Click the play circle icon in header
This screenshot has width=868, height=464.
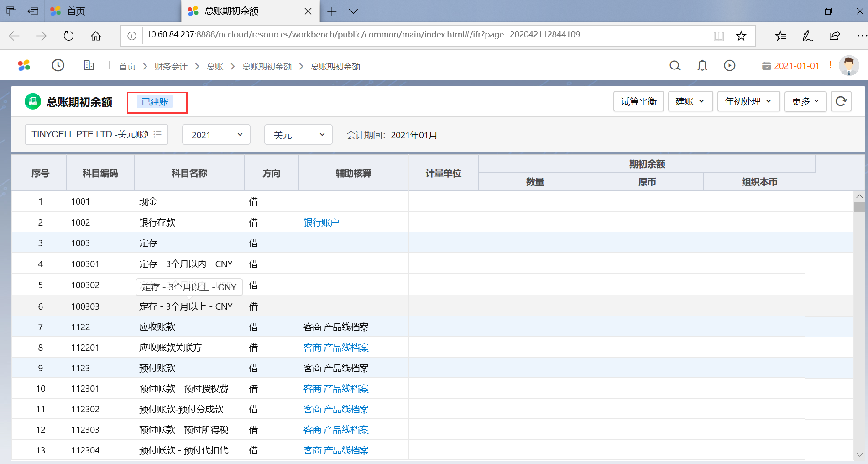pyautogui.click(x=730, y=66)
